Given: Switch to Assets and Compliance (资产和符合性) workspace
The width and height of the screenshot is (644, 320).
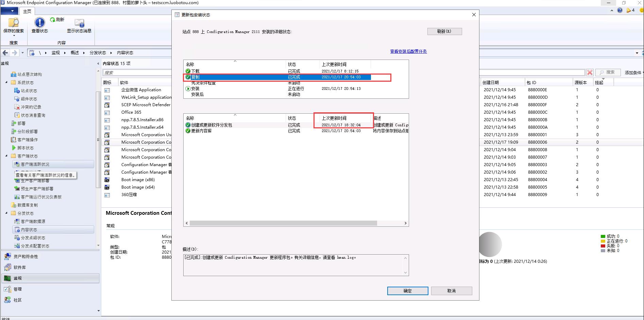Looking at the screenshot, I should coord(51,257).
